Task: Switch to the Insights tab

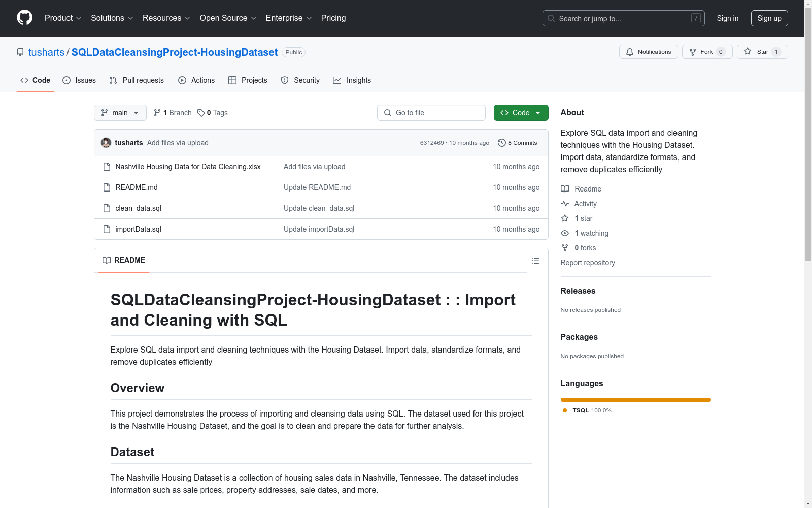Action: (352, 80)
